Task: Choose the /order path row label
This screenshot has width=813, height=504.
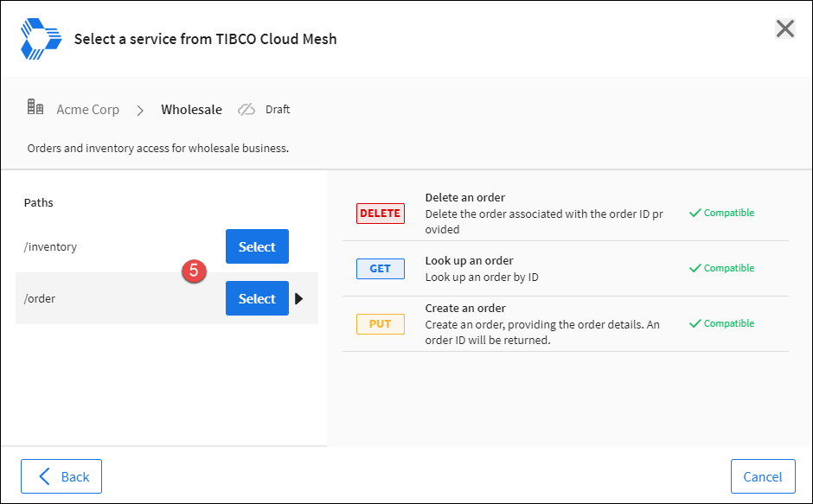Action: click(41, 299)
